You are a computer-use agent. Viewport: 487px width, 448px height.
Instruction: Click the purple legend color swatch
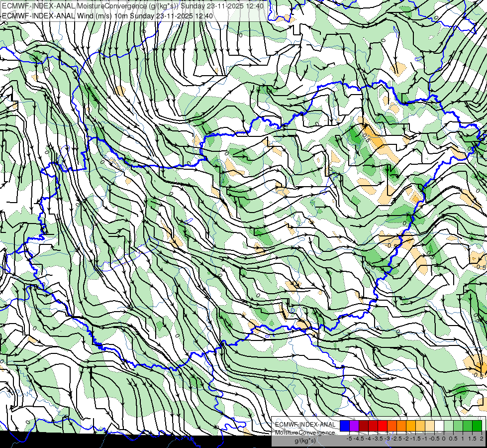354,426
